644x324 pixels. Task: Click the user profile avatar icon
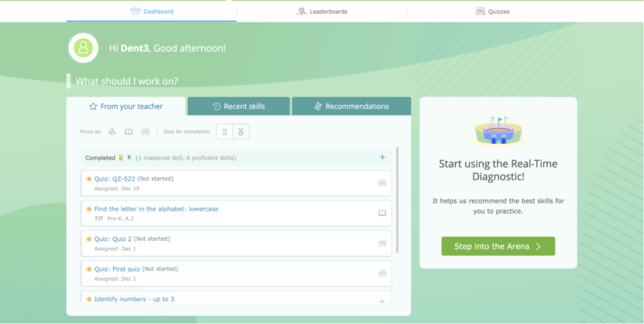point(83,48)
